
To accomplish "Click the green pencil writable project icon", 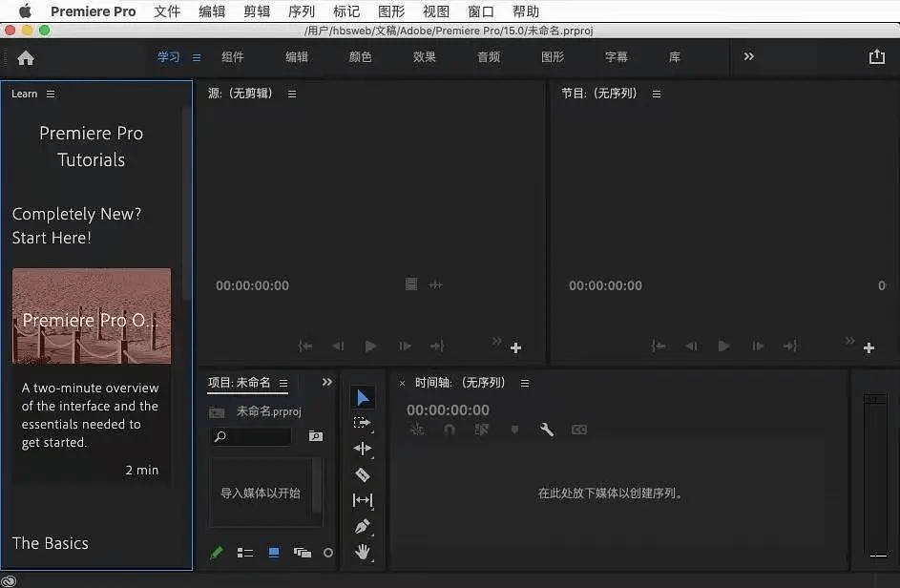I will click(217, 553).
